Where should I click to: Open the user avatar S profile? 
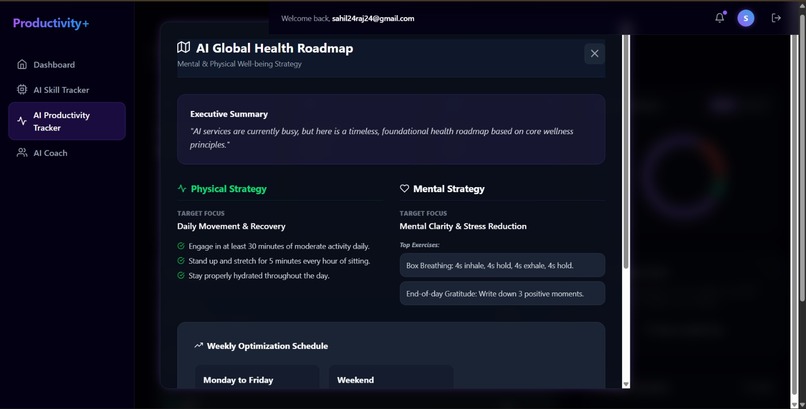pos(746,18)
